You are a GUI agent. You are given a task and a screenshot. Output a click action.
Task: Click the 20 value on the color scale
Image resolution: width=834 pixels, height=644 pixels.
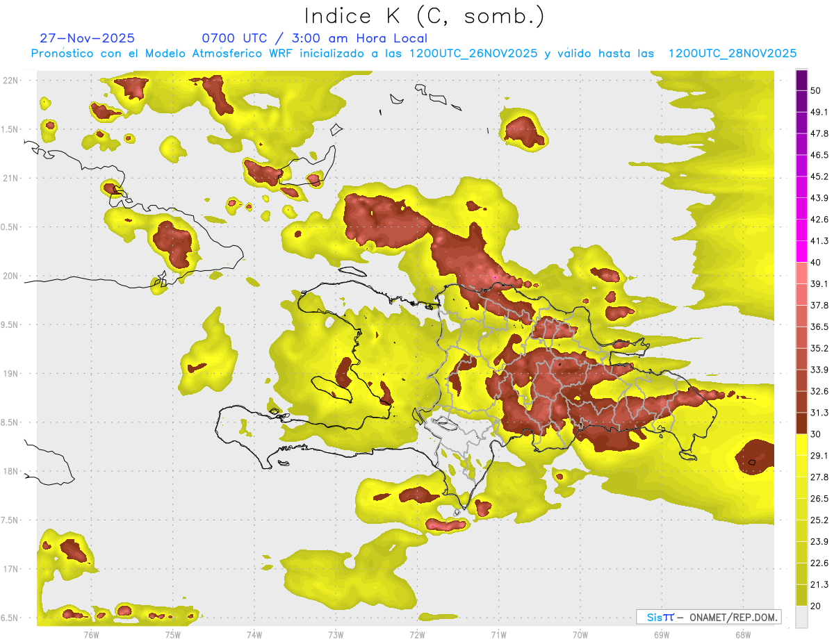point(817,606)
